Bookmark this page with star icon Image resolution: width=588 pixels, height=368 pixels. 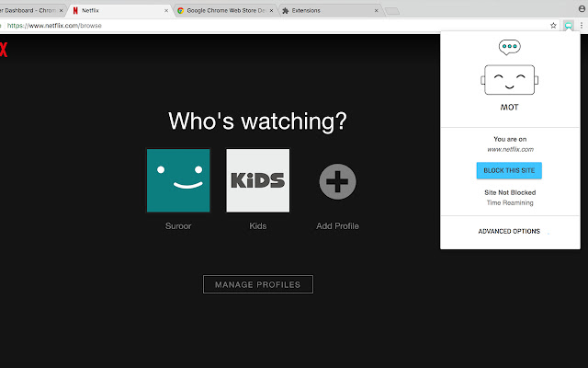coord(553,26)
